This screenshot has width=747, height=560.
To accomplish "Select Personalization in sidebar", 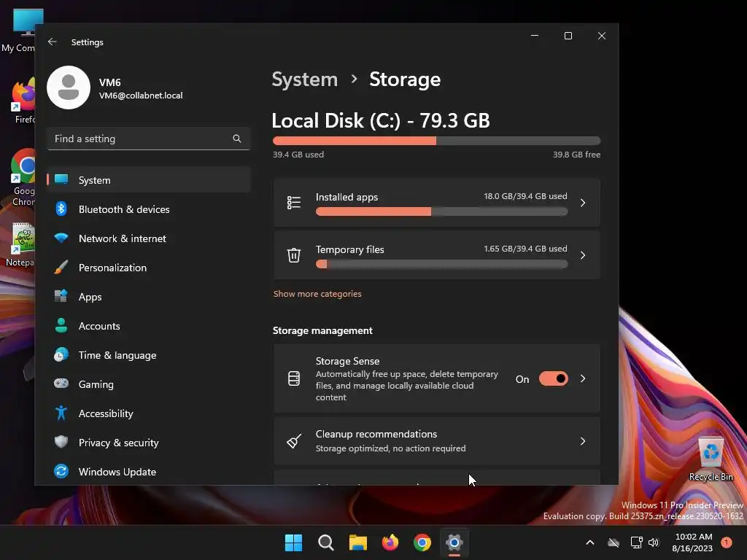I will [x=149, y=267].
